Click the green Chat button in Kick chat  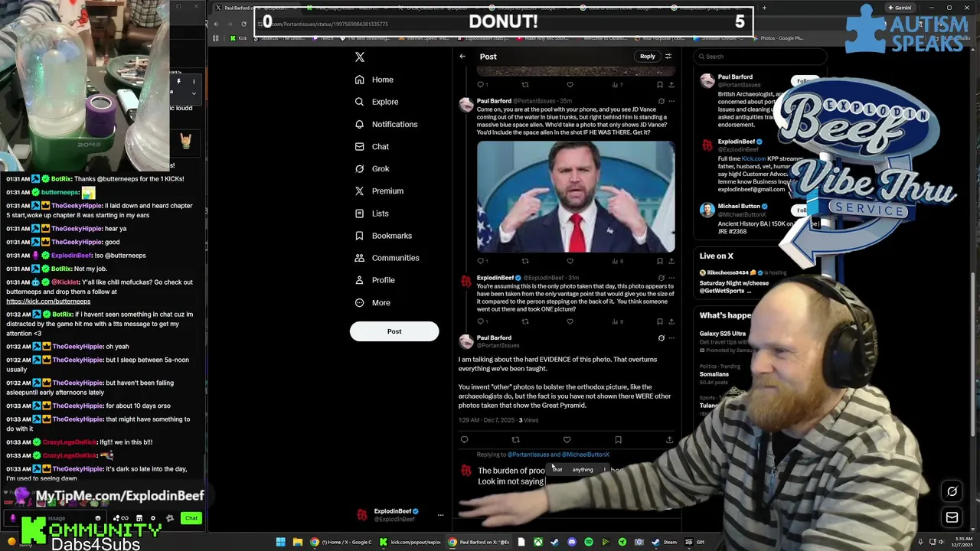(x=191, y=518)
